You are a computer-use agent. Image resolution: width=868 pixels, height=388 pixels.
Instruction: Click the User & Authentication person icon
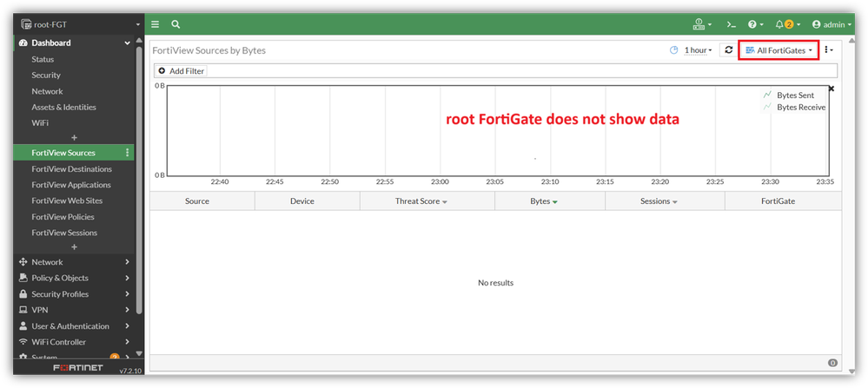point(23,326)
